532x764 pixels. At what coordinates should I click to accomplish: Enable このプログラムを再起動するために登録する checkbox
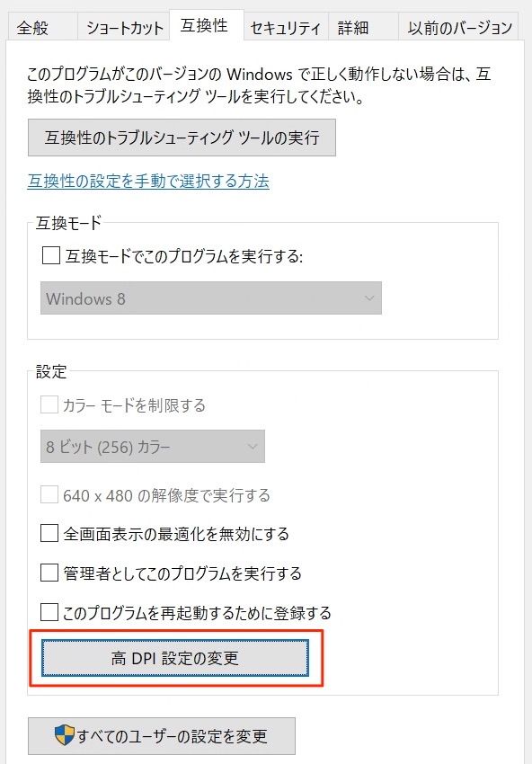coord(49,612)
